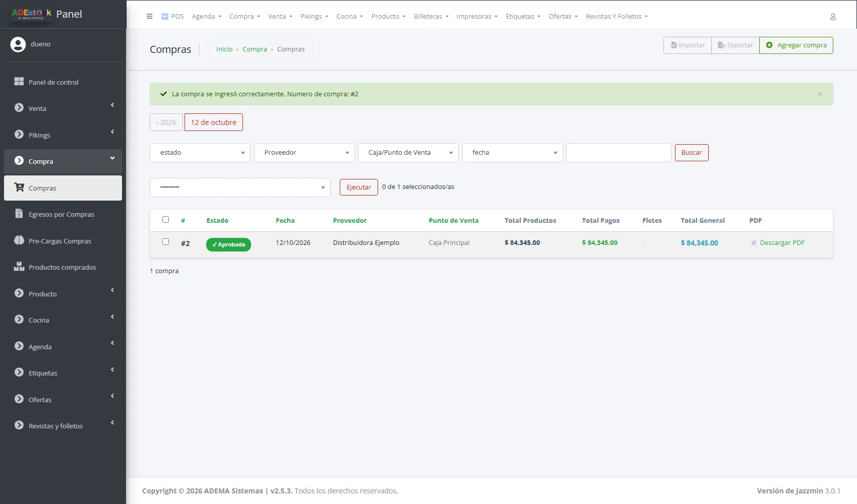Click the Compras shopping cart icon

[19, 187]
